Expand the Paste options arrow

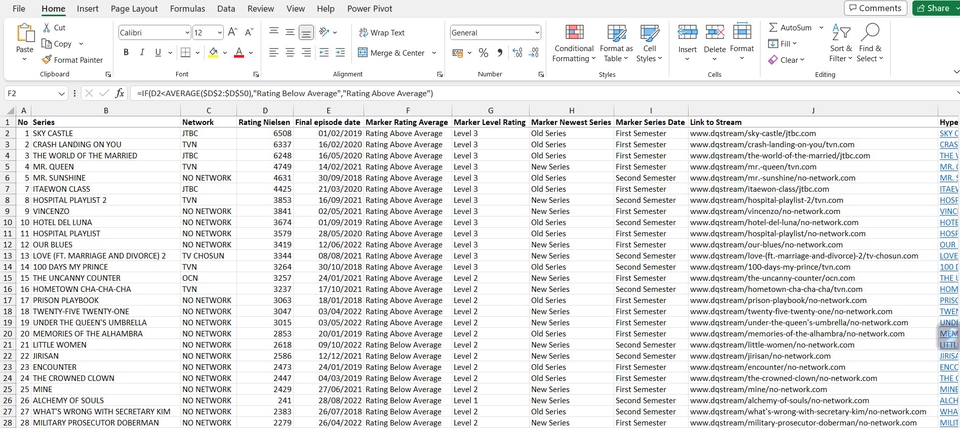click(x=24, y=59)
